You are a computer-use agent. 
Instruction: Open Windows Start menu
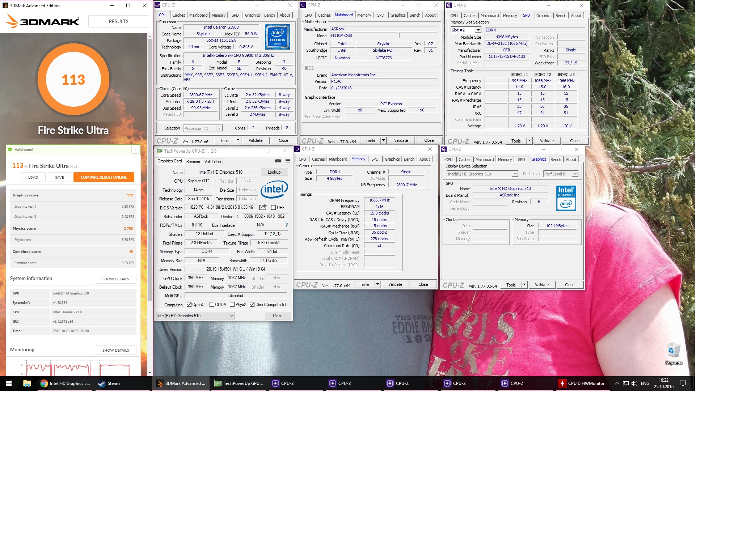[x=8, y=383]
